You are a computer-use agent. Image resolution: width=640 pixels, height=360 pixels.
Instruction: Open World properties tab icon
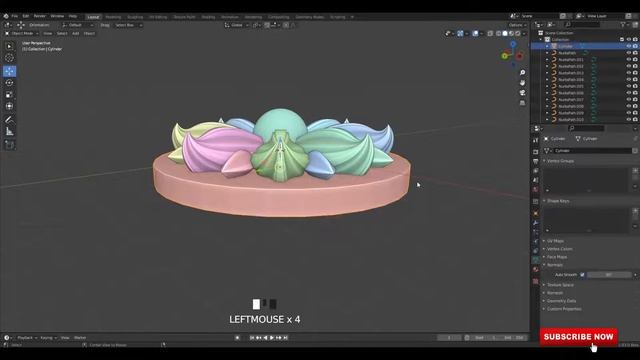tap(536, 190)
